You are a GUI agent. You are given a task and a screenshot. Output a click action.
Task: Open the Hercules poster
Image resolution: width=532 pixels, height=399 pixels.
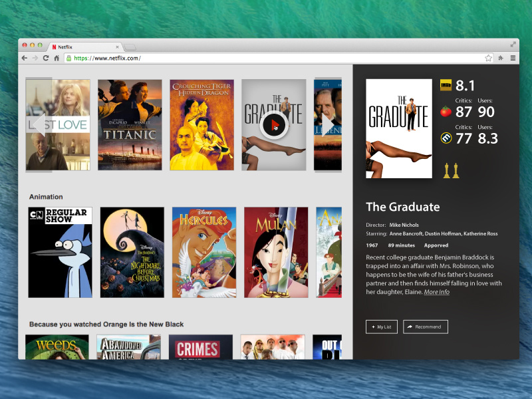pos(204,253)
